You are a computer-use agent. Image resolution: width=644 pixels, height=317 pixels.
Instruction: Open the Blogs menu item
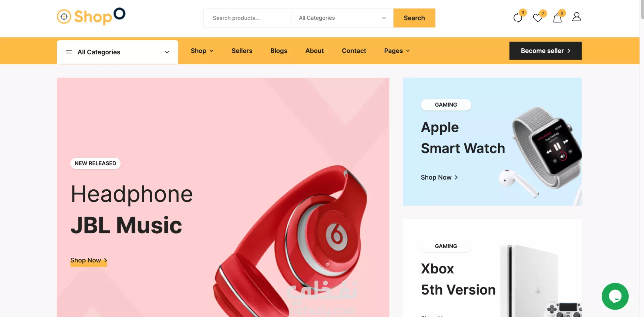[x=279, y=51]
